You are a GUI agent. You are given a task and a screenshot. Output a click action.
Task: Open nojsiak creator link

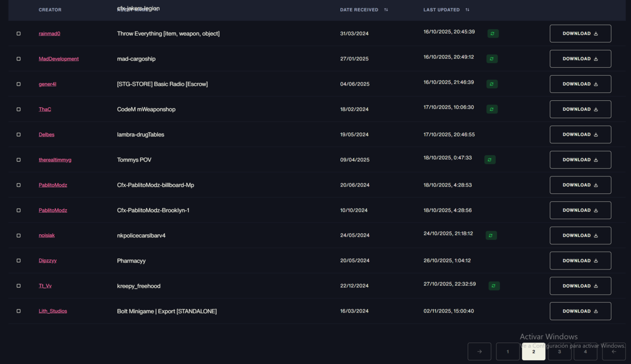(x=47, y=235)
